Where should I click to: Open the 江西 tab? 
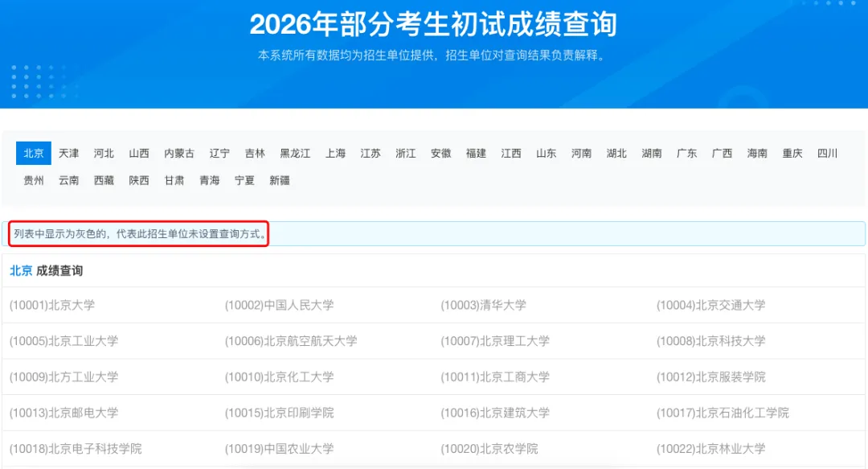pyautogui.click(x=511, y=153)
